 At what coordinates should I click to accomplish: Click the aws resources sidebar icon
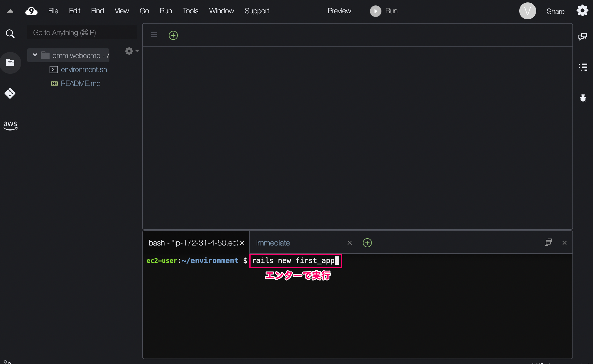[10, 125]
